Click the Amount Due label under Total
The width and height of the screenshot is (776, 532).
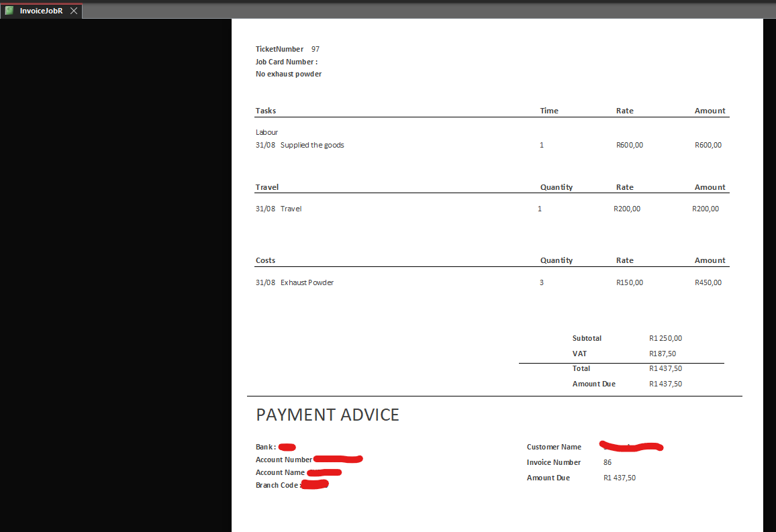point(594,384)
